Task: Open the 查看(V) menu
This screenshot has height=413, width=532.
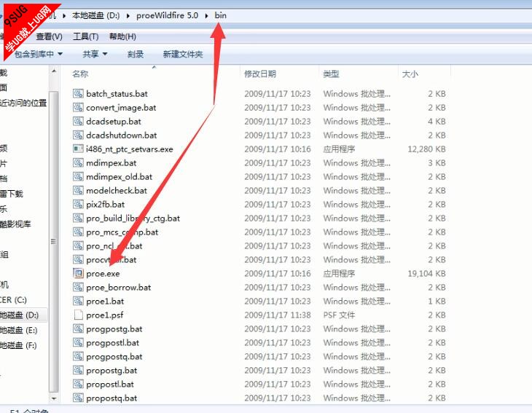Action: pos(50,36)
